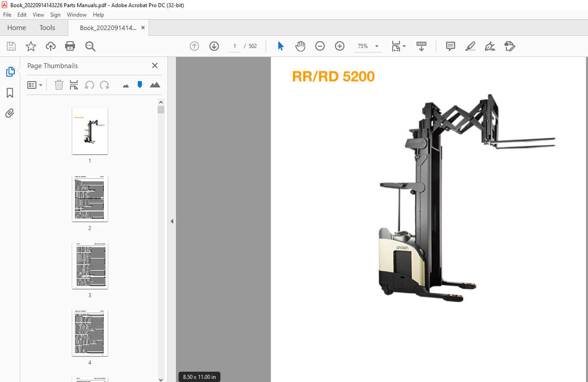Open the Edit menu
The height and width of the screenshot is (382, 588).
[x=22, y=15]
